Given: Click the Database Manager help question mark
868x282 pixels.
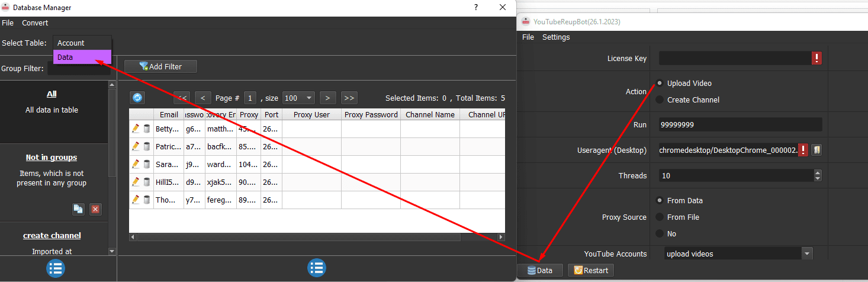Looking at the screenshot, I should click(476, 7).
